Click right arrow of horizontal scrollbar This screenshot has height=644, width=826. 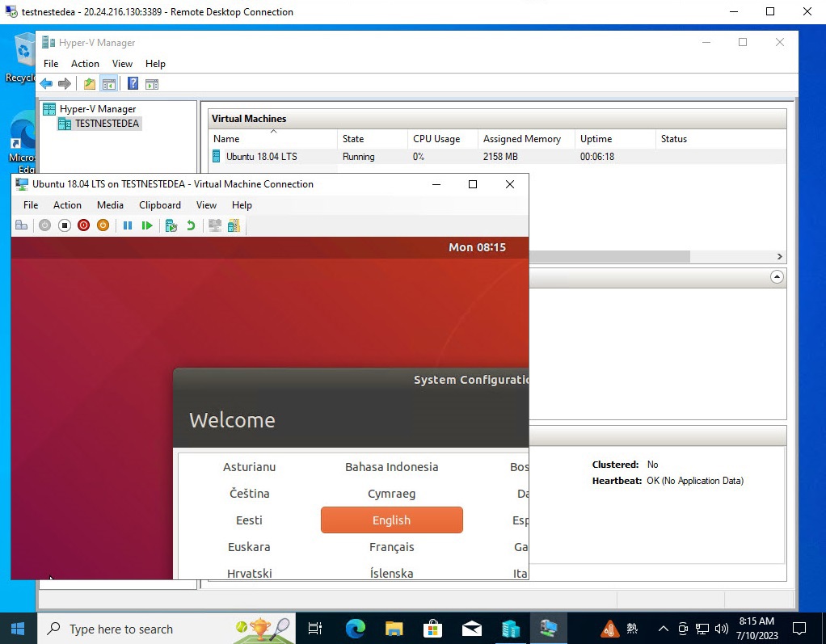click(x=780, y=256)
